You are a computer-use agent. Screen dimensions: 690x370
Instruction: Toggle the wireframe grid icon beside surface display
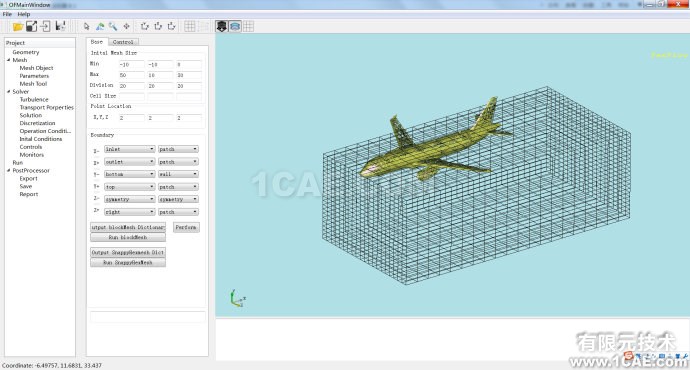248,26
